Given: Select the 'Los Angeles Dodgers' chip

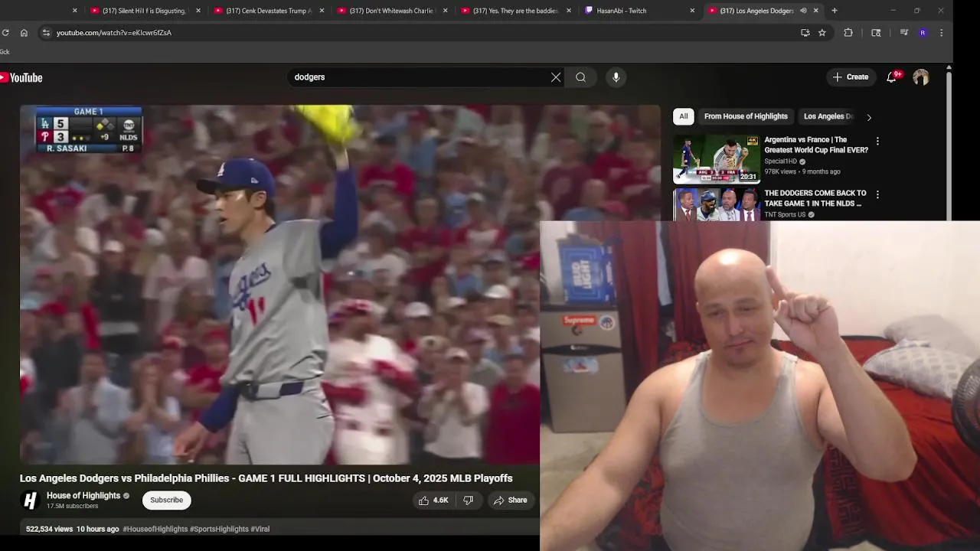Looking at the screenshot, I should pos(828,116).
